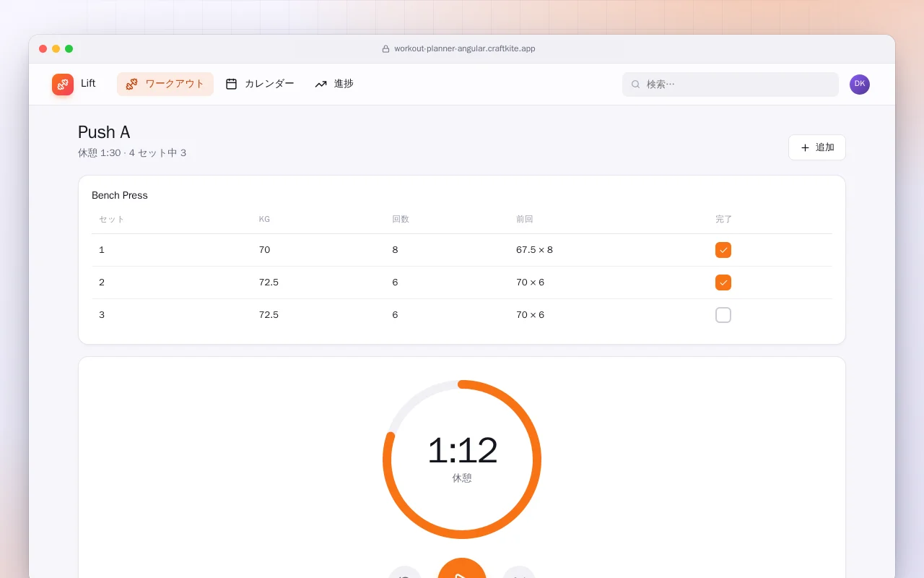Viewport: 924px width, 578px height.
Task: Click the 回数 column header
Action: 401,219
